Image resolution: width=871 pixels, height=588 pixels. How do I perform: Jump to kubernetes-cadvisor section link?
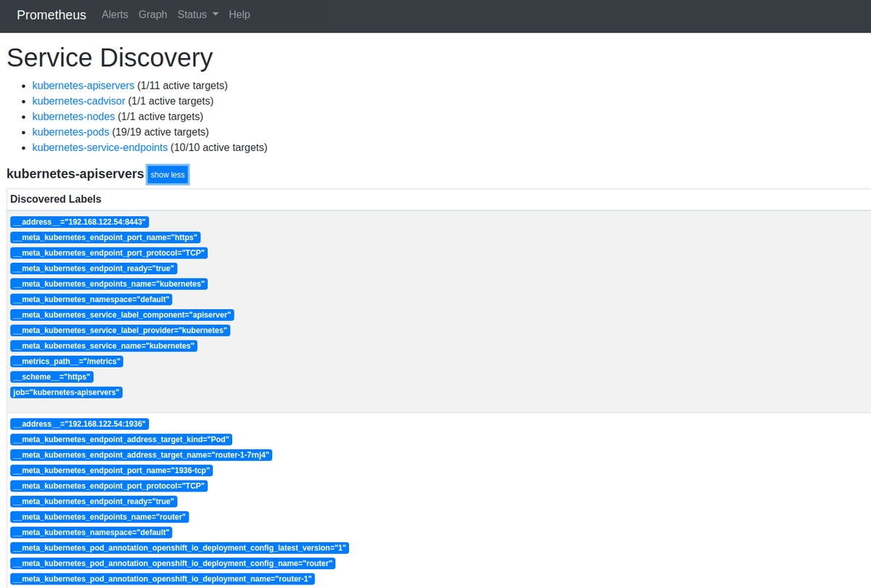(78, 101)
